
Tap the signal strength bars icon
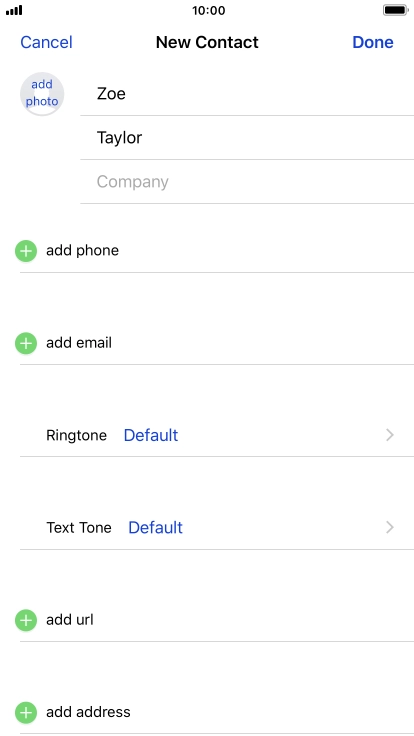14,10
